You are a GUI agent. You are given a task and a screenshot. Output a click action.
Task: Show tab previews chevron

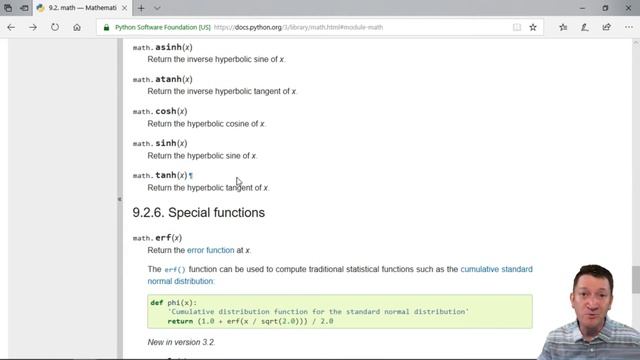157,8
